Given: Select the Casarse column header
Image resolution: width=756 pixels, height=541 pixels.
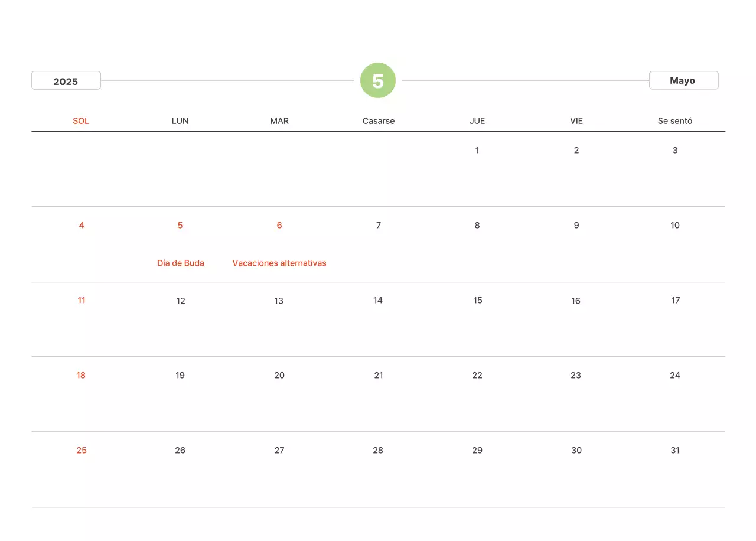Looking at the screenshot, I should (x=379, y=121).
